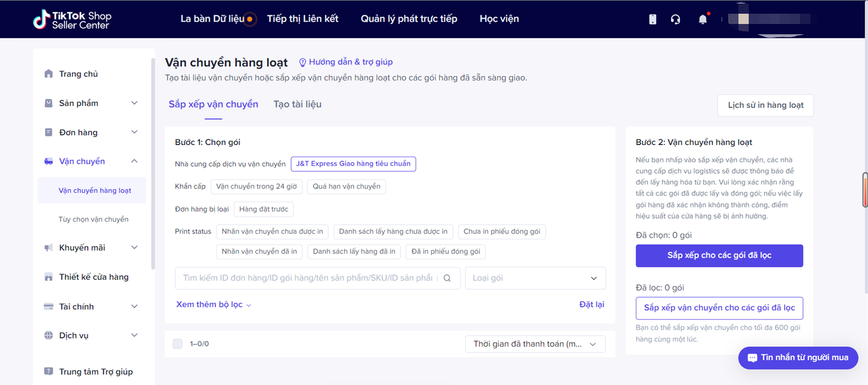
Task: Tick the select-all checkbox next to 1–0/0
Action: [x=177, y=343]
